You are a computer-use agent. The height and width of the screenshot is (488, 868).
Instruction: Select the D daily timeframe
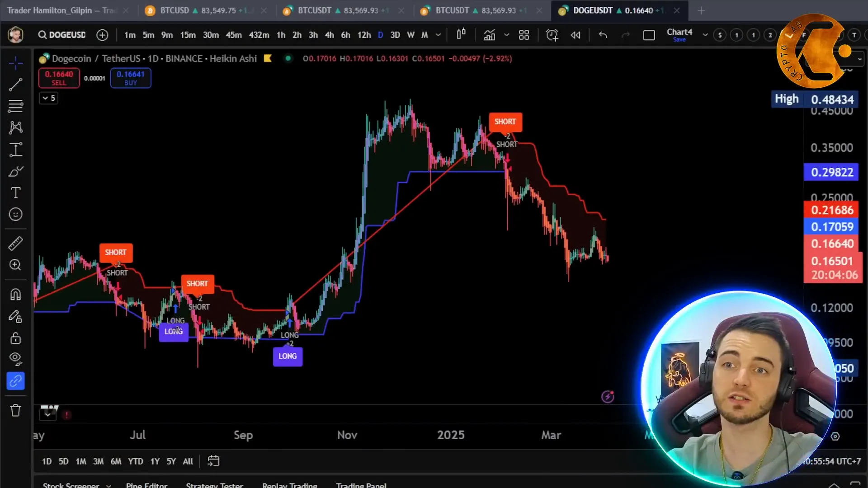click(x=380, y=35)
